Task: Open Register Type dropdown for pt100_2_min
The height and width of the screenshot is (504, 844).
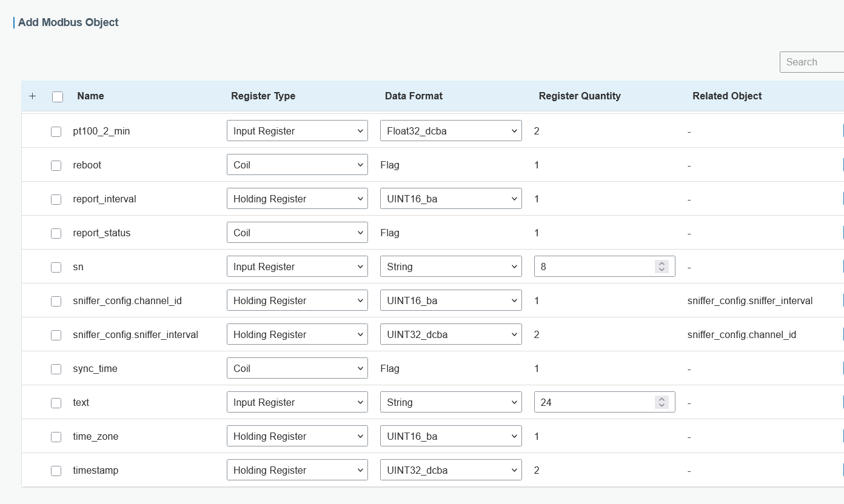Action: click(x=297, y=131)
